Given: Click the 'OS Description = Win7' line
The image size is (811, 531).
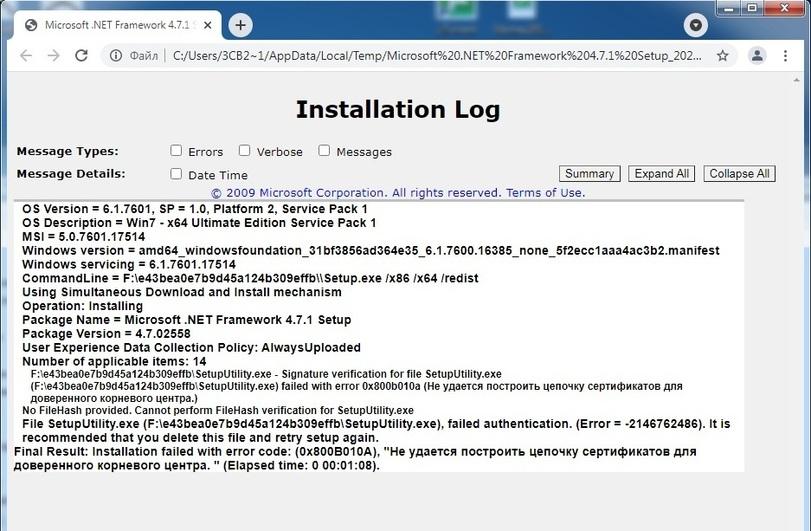Looking at the screenshot, I should coord(199,223).
